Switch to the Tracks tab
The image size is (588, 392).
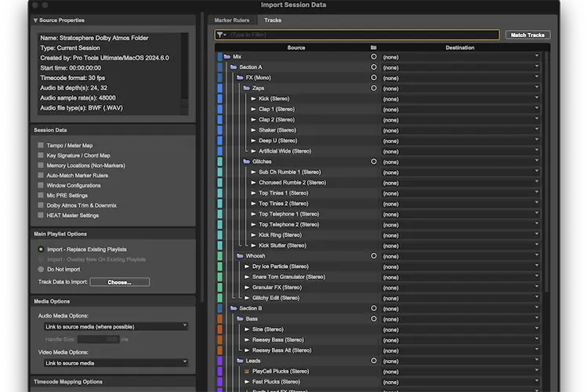pos(273,20)
